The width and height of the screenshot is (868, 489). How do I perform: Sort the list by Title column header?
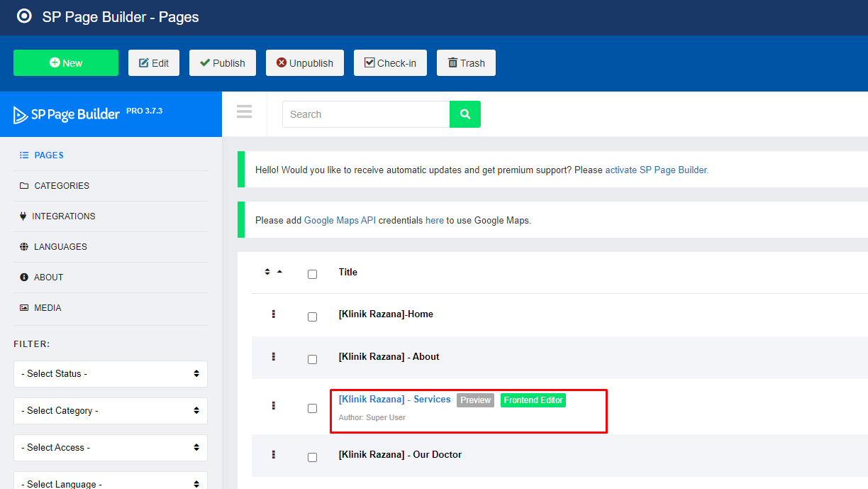(x=348, y=273)
